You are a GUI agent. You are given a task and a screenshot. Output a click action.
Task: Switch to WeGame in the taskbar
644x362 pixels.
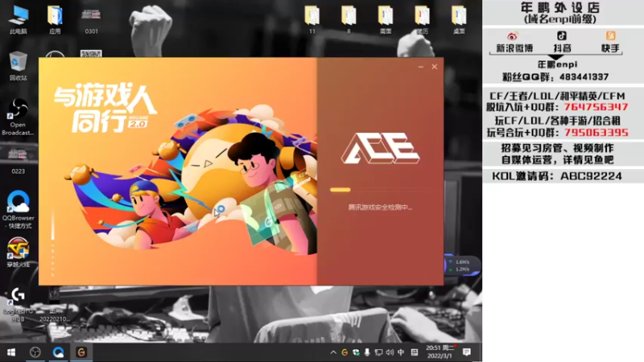pyautogui.click(x=81, y=352)
